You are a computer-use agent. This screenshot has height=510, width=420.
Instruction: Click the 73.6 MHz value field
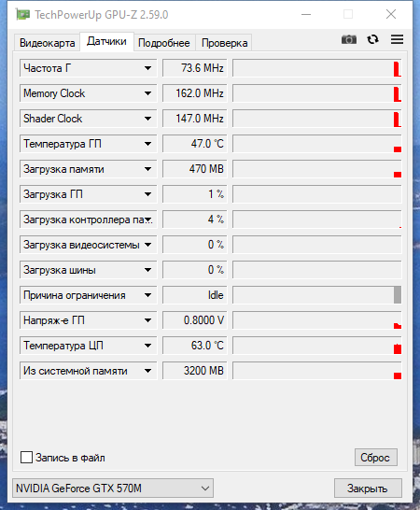[194, 68]
